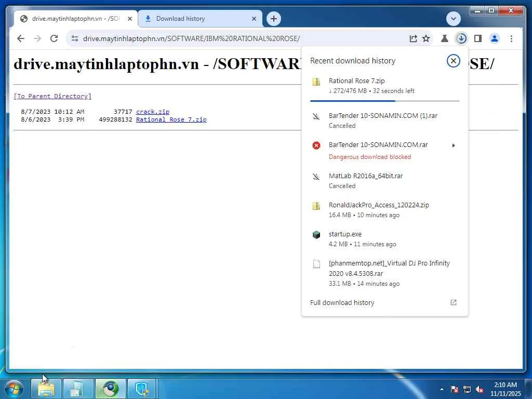532x399 pixels.
Task: Click the Chrome taskbar button
Action: [x=110, y=389]
